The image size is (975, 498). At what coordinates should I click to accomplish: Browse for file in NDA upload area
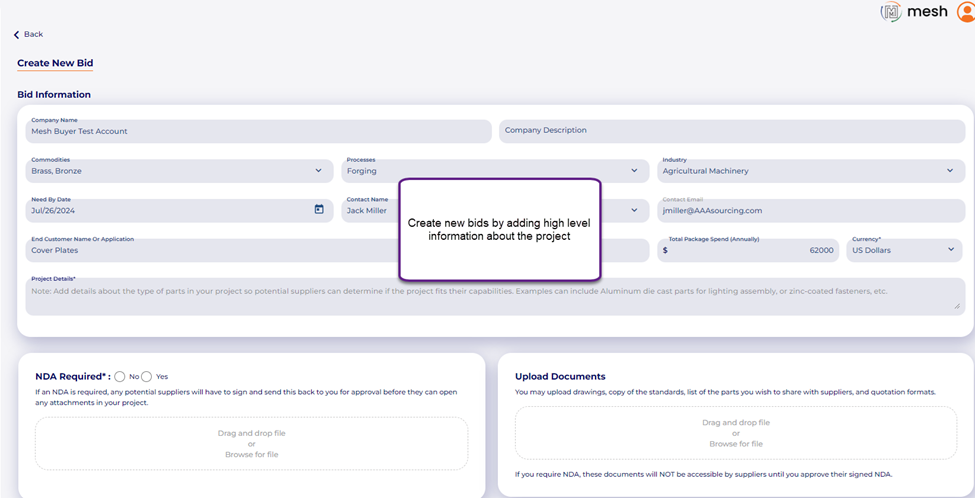[251, 454]
